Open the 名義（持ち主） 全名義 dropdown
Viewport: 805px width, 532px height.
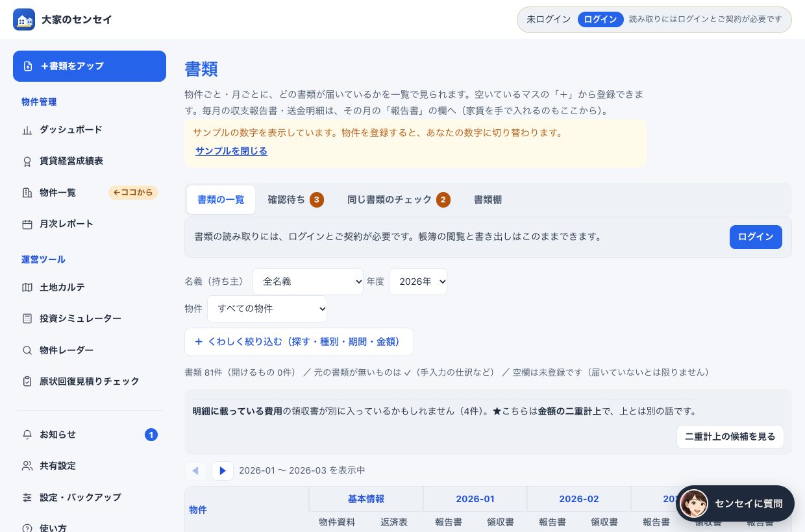308,282
